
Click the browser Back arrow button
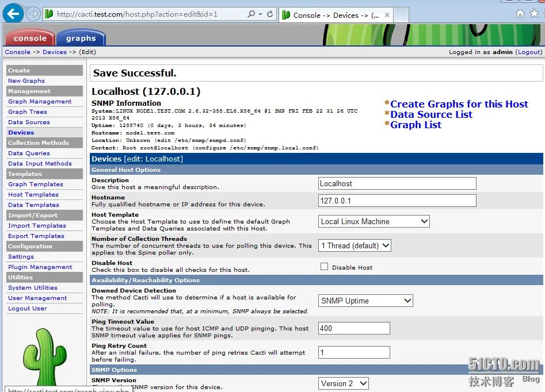click(x=13, y=14)
